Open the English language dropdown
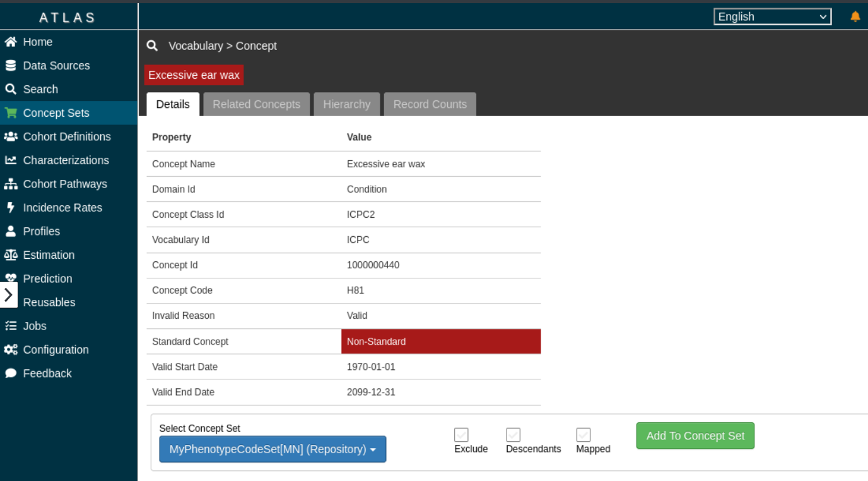868x481 pixels. click(x=772, y=17)
